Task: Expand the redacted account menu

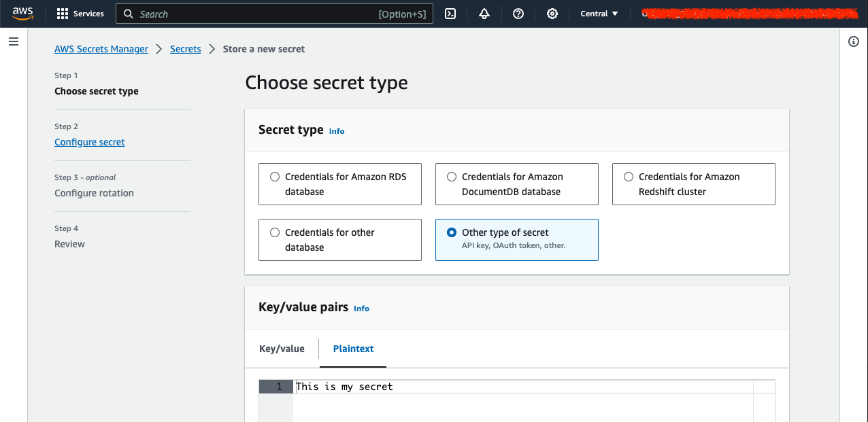Action: click(x=748, y=14)
